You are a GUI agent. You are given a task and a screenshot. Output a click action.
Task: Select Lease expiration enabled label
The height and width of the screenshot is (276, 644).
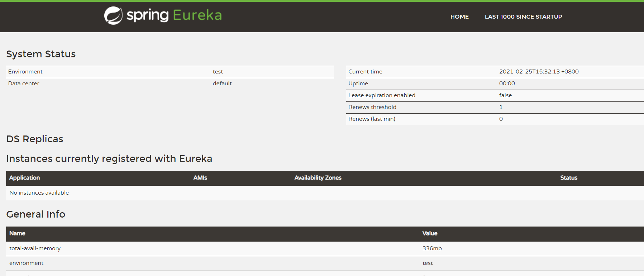(382, 95)
